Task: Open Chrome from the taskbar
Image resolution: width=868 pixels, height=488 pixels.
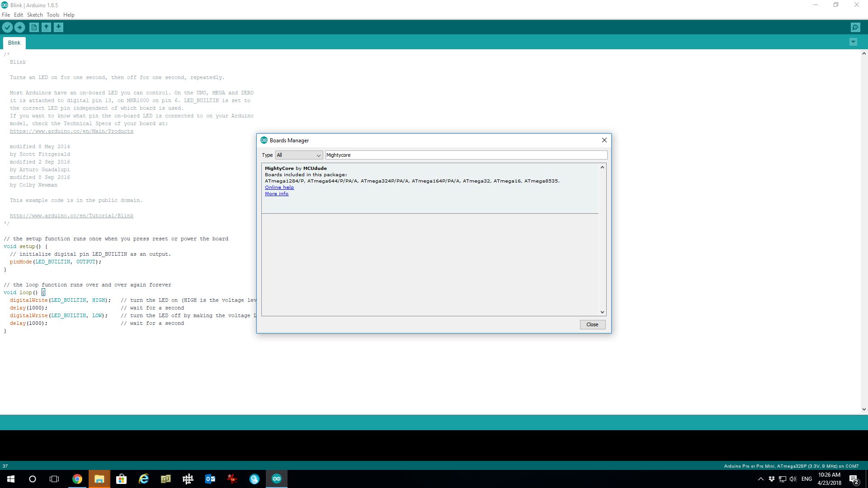Action: pyautogui.click(x=77, y=479)
